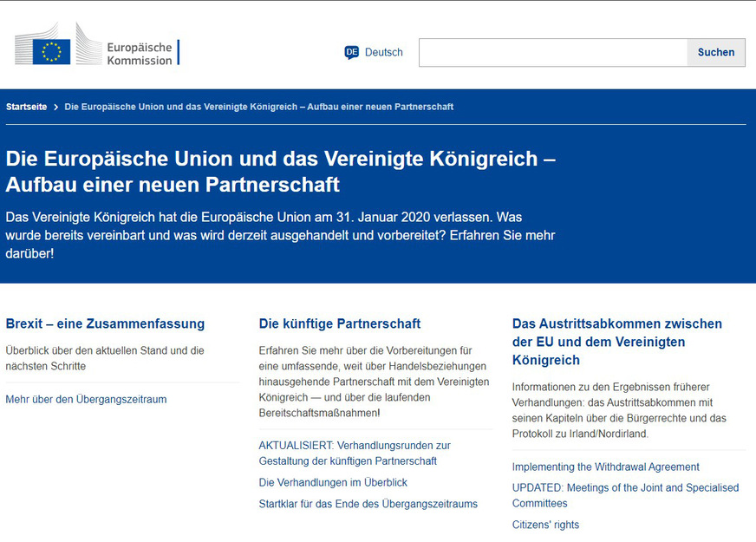The width and height of the screenshot is (756, 542).
Task: Click the current page breadcrumb title
Action: (258, 107)
